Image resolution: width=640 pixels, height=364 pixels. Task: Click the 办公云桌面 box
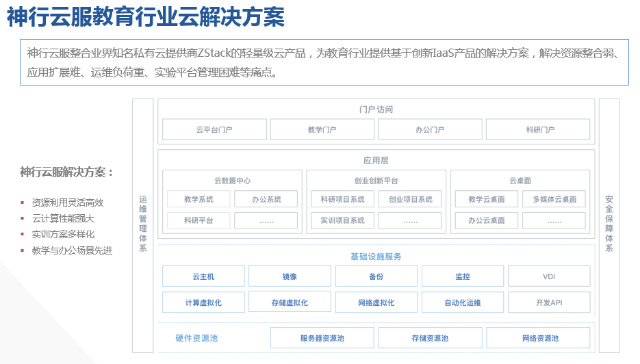coord(486,220)
